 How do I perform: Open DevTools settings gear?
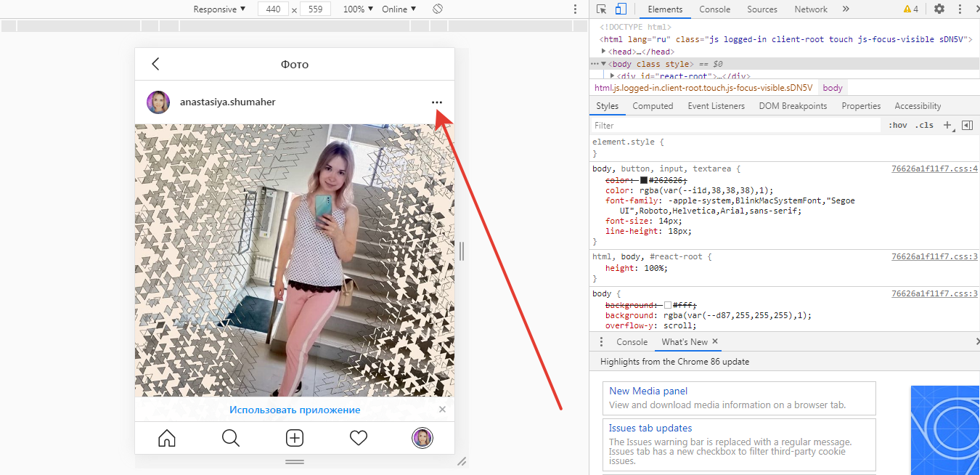pos(939,9)
